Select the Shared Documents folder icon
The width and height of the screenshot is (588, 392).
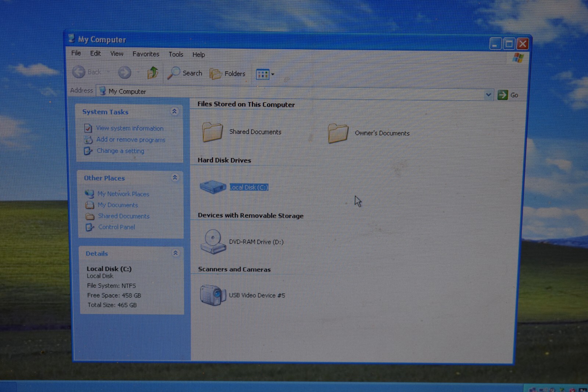[x=212, y=132]
